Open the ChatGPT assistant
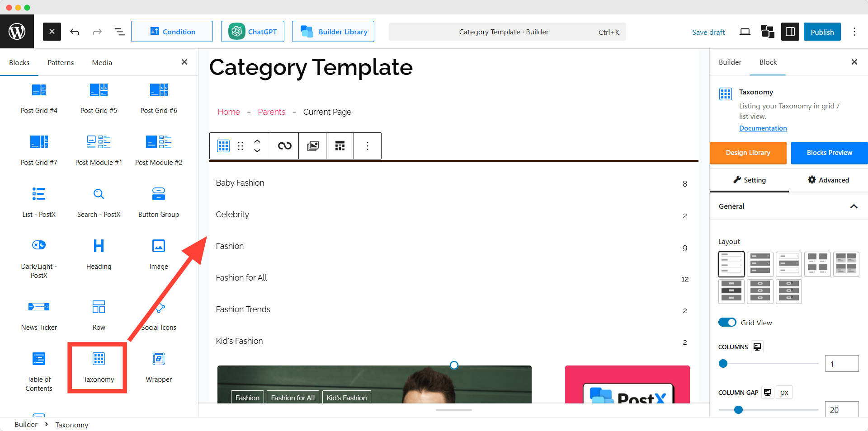This screenshot has width=868, height=431. 253,32
